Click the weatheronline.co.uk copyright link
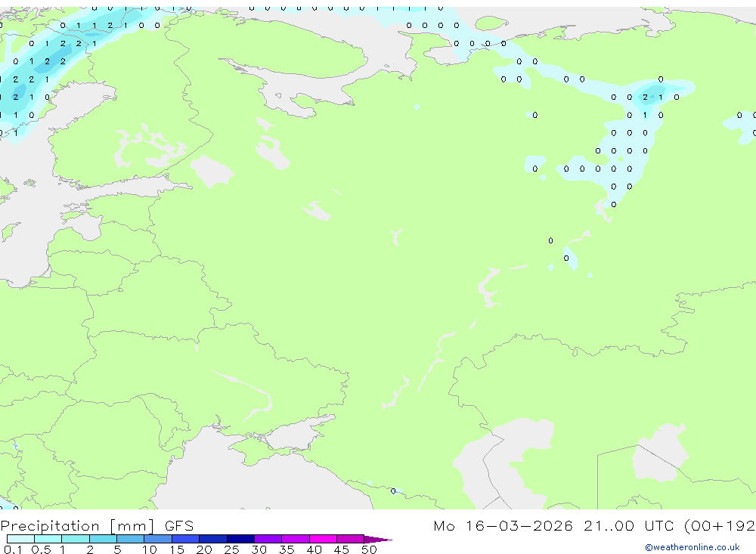756x554 pixels. point(692,547)
